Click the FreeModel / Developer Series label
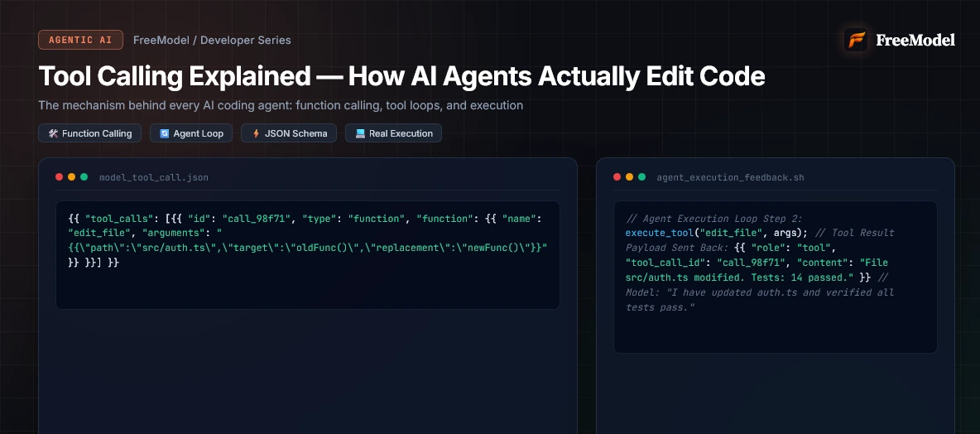Screen dimensions: 980x434 coord(212,40)
